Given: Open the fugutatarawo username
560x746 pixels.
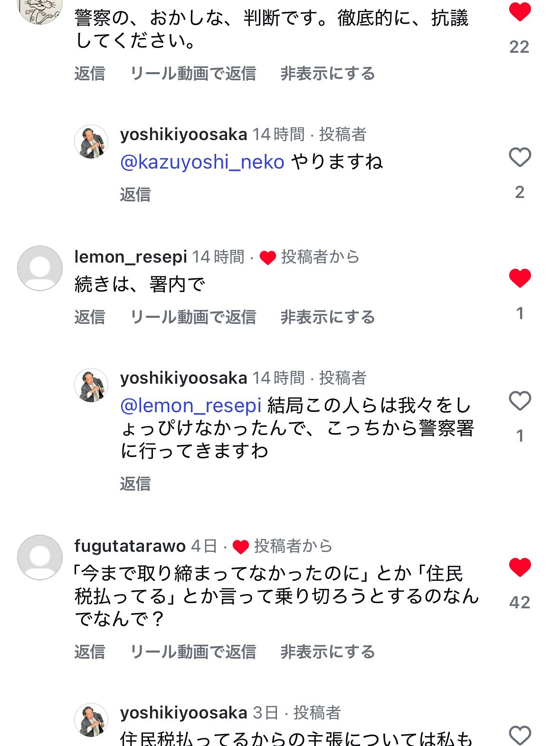Looking at the screenshot, I should click(x=130, y=546).
